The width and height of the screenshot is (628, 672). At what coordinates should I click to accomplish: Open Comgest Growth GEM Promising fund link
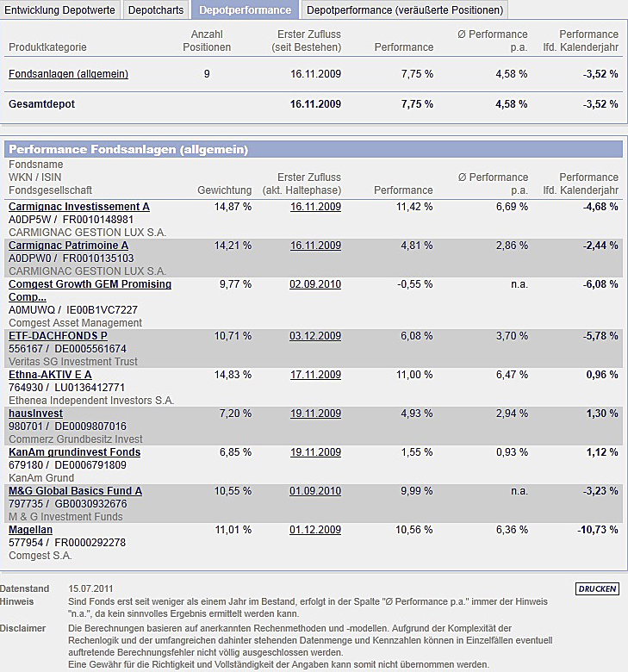pyautogui.click(x=90, y=290)
